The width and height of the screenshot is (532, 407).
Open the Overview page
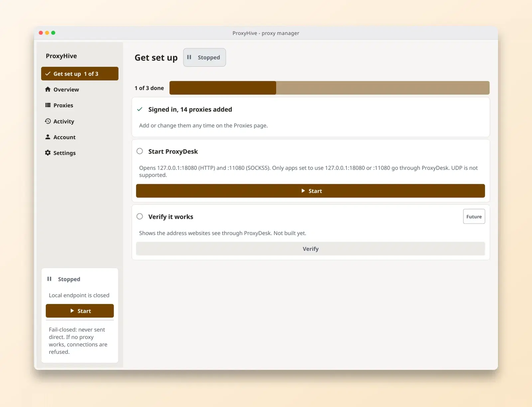click(80, 89)
